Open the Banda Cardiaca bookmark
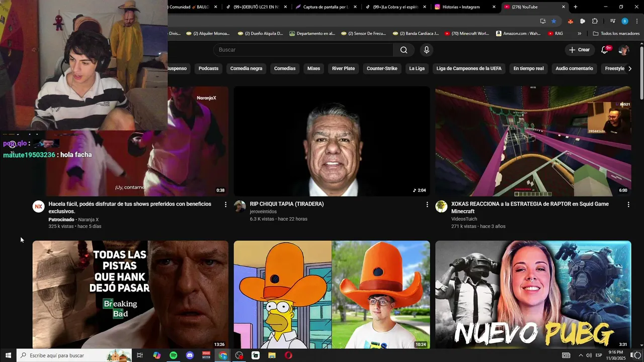 pyautogui.click(x=416, y=34)
